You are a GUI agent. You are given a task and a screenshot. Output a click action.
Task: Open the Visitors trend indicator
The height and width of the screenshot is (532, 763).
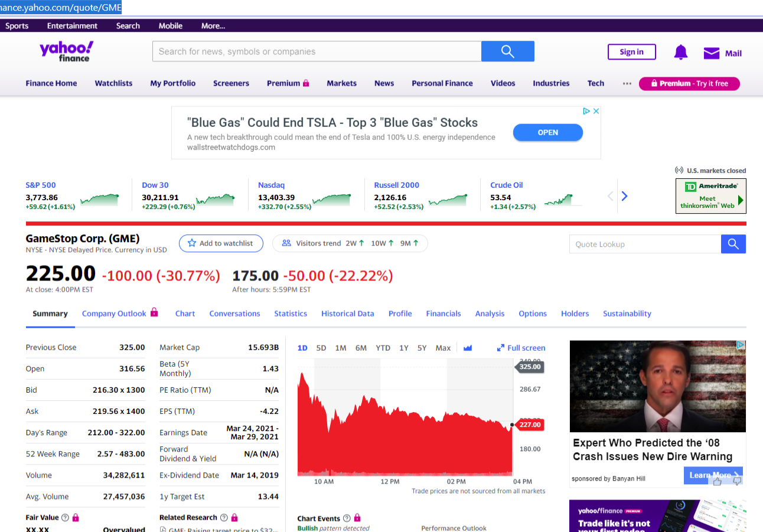coord(350,243)
